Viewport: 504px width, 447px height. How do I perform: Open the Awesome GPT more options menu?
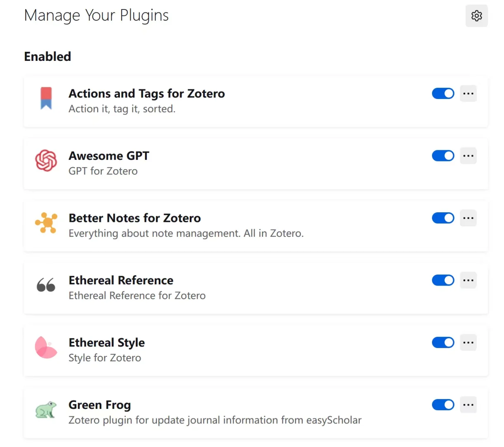[x=468, y=156]
